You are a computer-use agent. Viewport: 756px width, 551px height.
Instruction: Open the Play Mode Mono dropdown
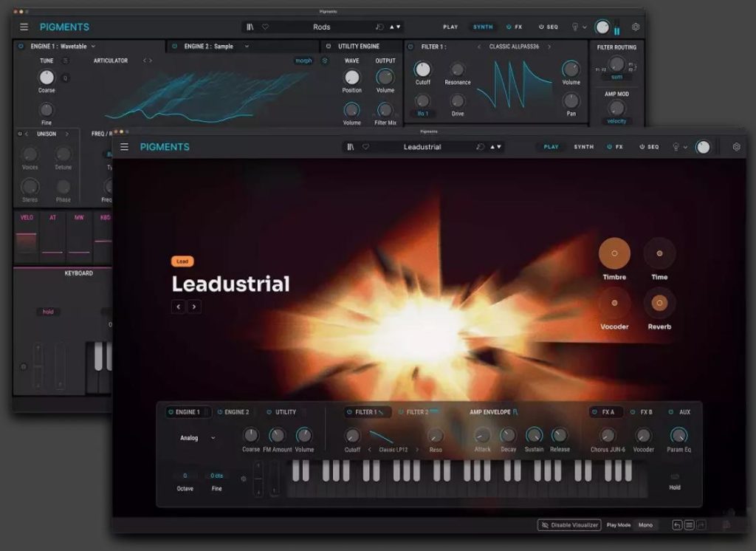point(645,525)
